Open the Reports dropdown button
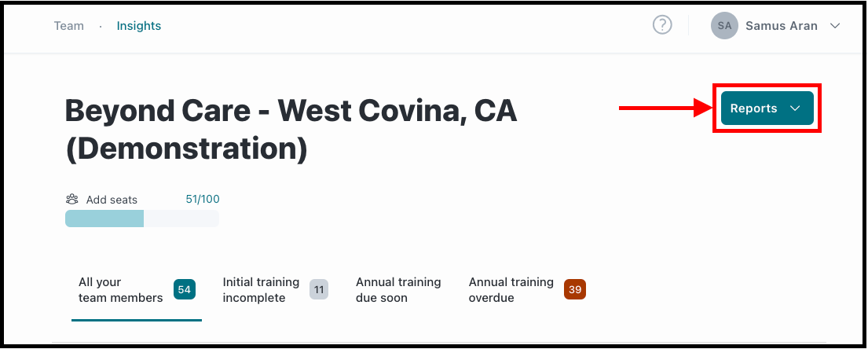The width and height of the screenshot is (868, 349). click(x=767, y=108)
